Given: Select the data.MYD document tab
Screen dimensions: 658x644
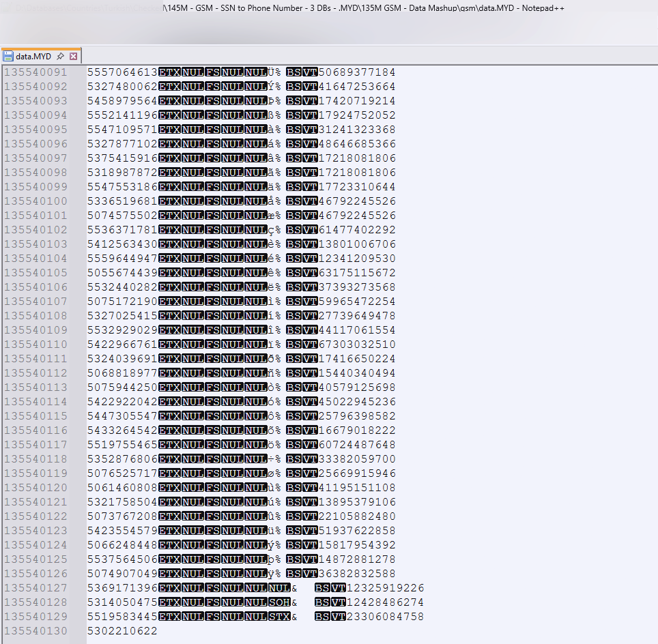Looking at the screenshot, I should click(34, 56).
